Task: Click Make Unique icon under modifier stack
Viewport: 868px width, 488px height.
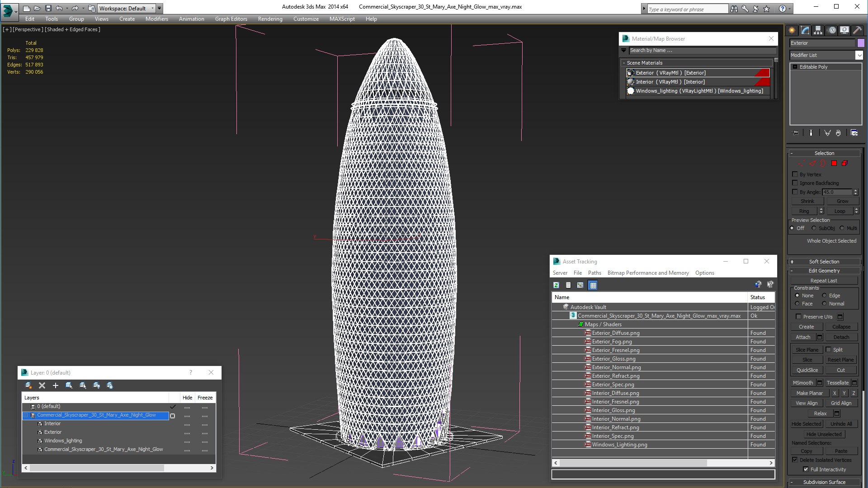Action: point(827,133)
